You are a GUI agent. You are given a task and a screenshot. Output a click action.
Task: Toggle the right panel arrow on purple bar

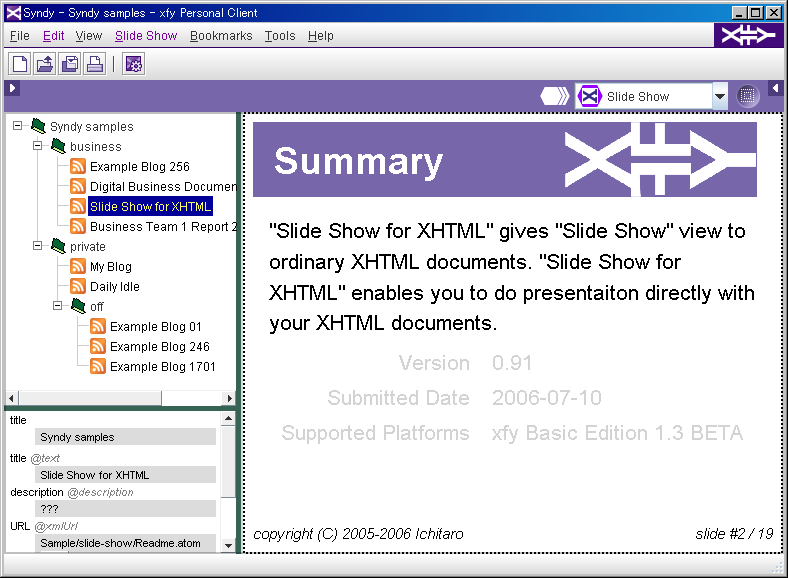pos(775,89)
